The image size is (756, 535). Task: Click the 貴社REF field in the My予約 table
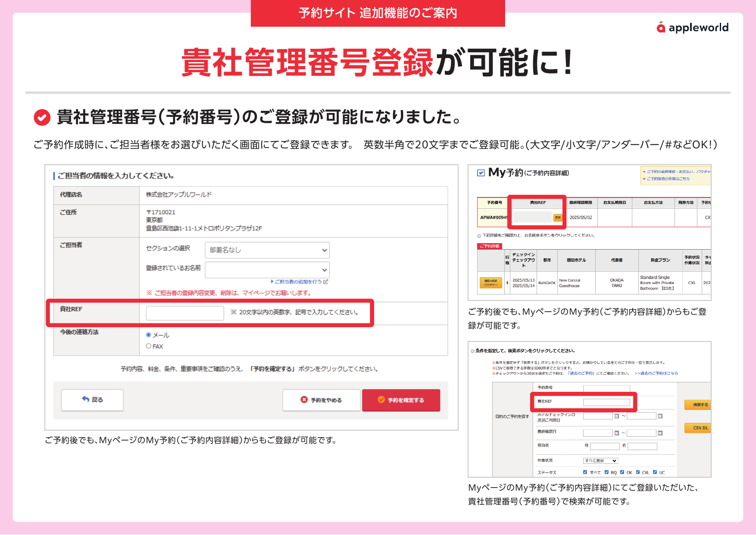click(x=532, y=217)
